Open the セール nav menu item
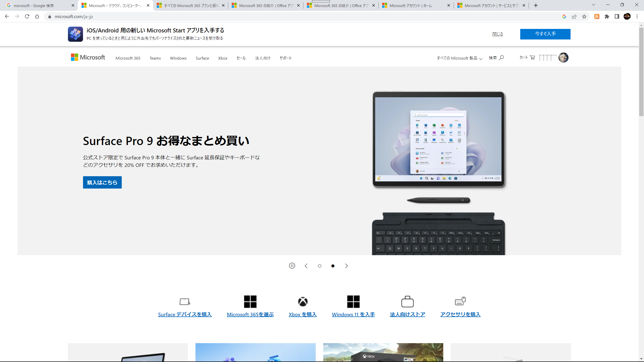 (241, 58)
